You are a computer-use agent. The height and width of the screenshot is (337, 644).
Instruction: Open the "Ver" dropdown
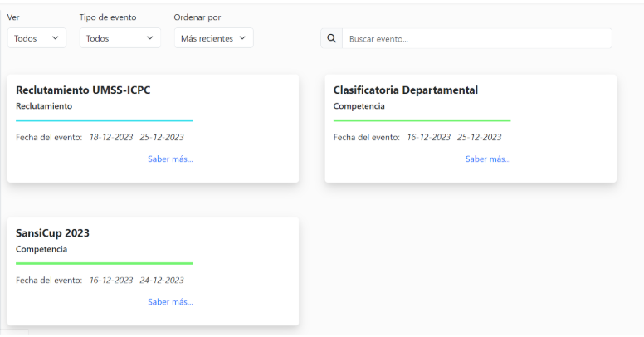point(37,38)
